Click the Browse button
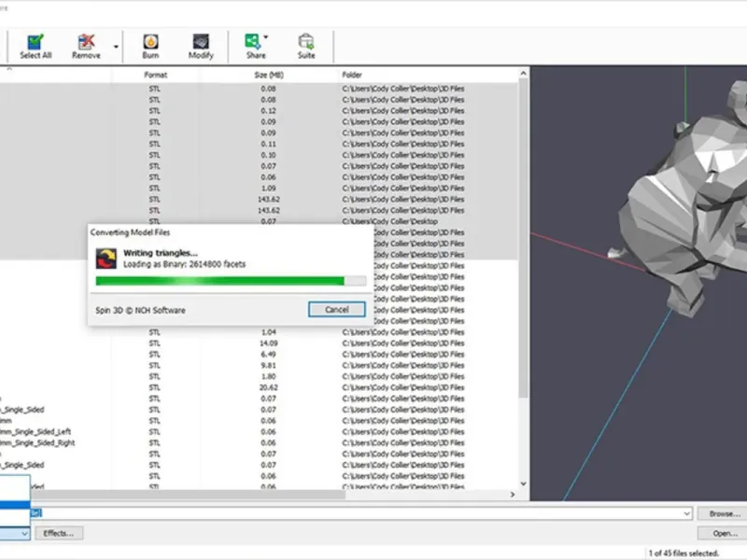This screenshot has height=560, width=747. coord(725,514)
